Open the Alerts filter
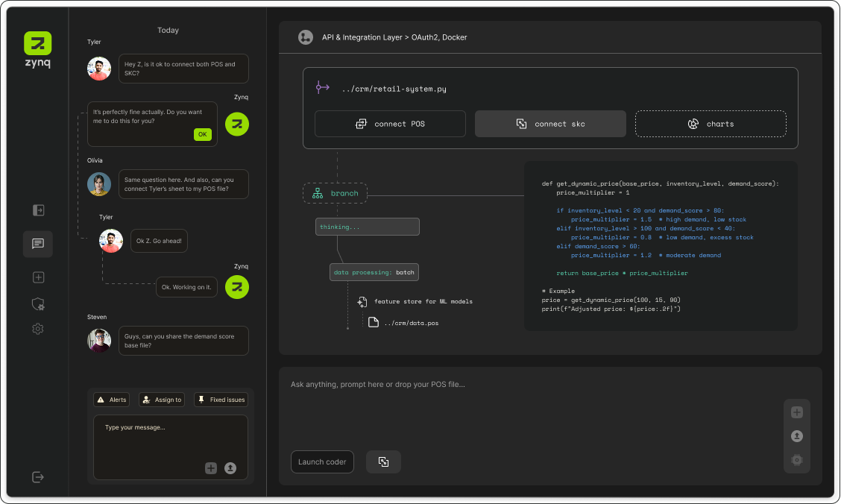 110,399
